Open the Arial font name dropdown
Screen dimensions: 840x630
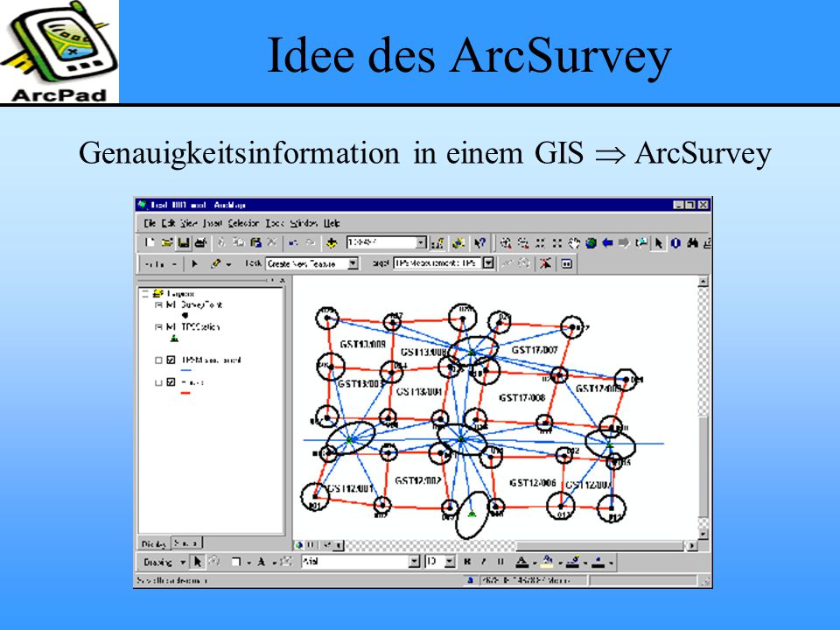point(414,562)
